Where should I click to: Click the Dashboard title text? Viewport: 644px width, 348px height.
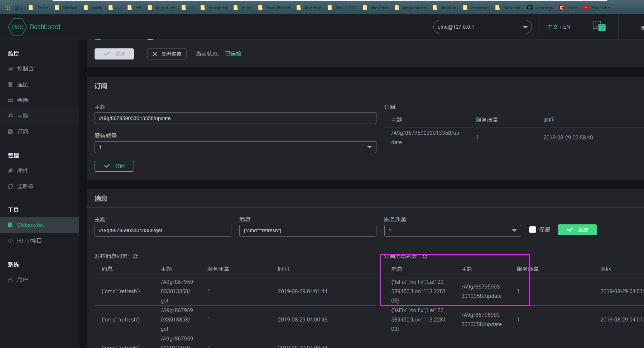coord(45,27)
